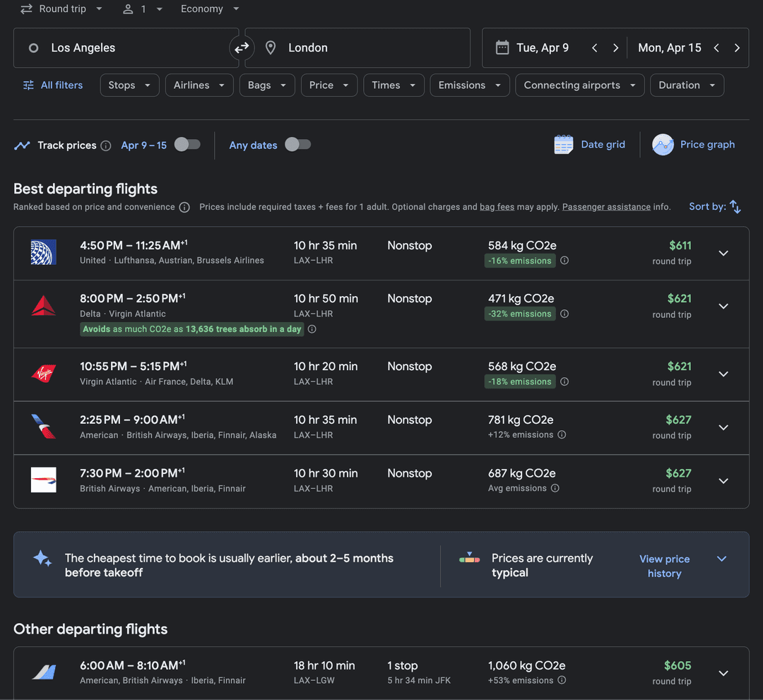The image size is (763, 700).
Task: Go to previous departure date
Action: [594, 47]
